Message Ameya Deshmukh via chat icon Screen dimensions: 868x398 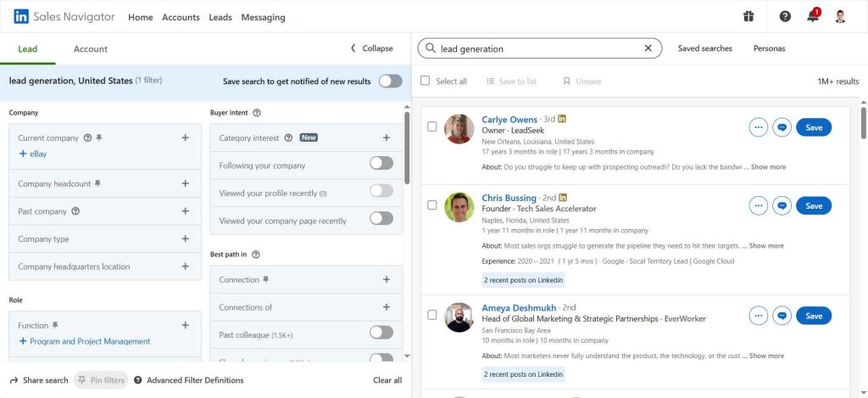[x=782, y=316]
